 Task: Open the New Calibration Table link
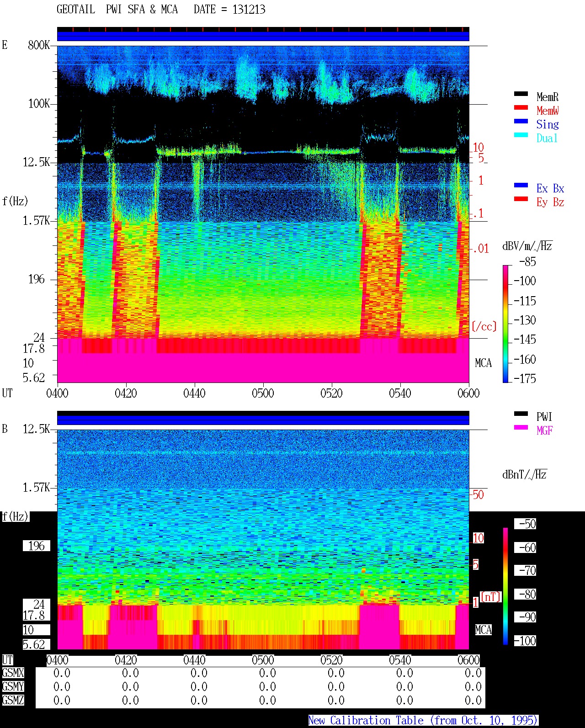(423, 721)
